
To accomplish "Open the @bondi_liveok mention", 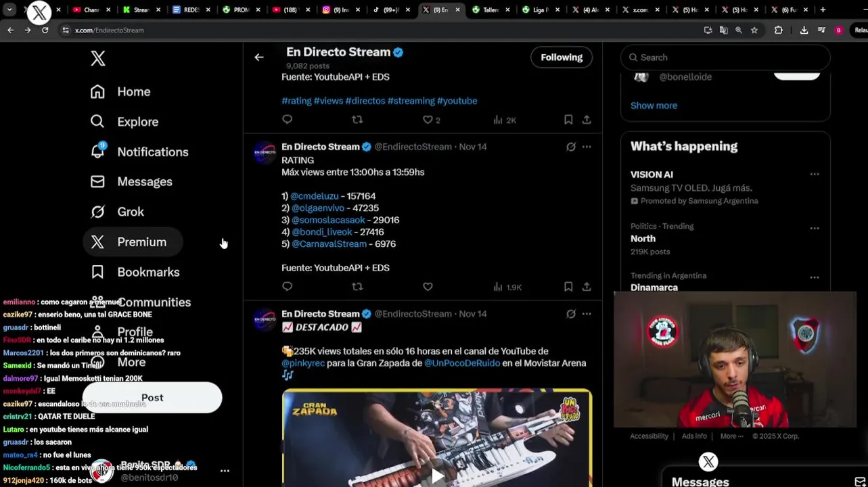I will (321, 232).
